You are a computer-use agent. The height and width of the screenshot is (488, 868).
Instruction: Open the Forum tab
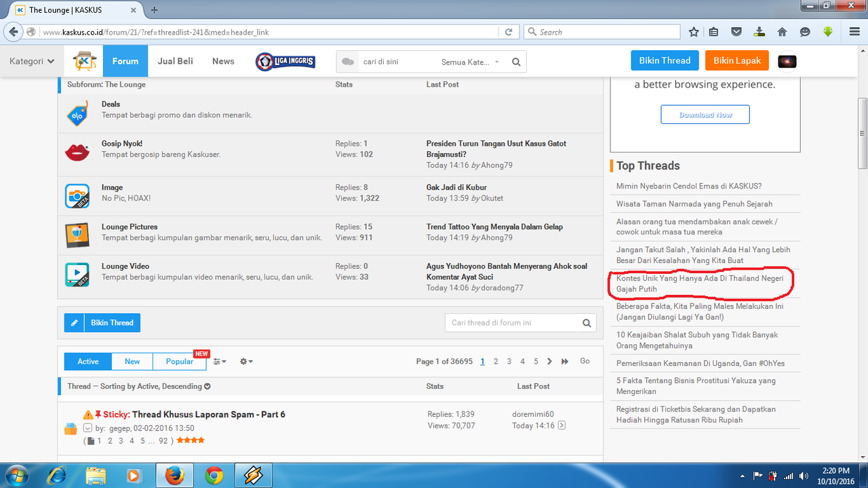[x=125, y=61]
